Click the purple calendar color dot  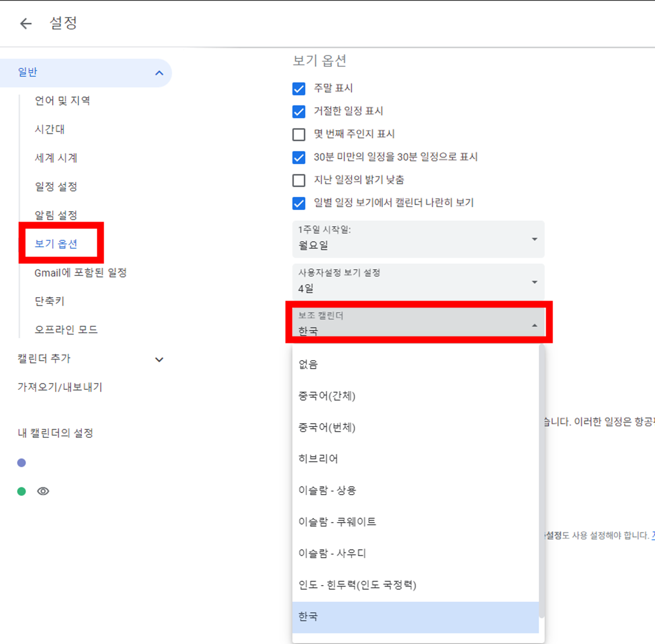(x=22, y=463)
